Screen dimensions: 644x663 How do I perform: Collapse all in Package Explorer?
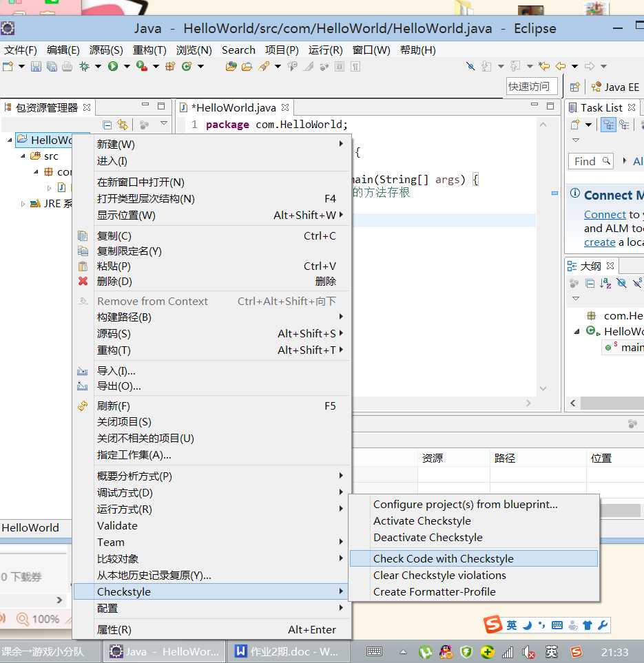[x=107, y=125]
